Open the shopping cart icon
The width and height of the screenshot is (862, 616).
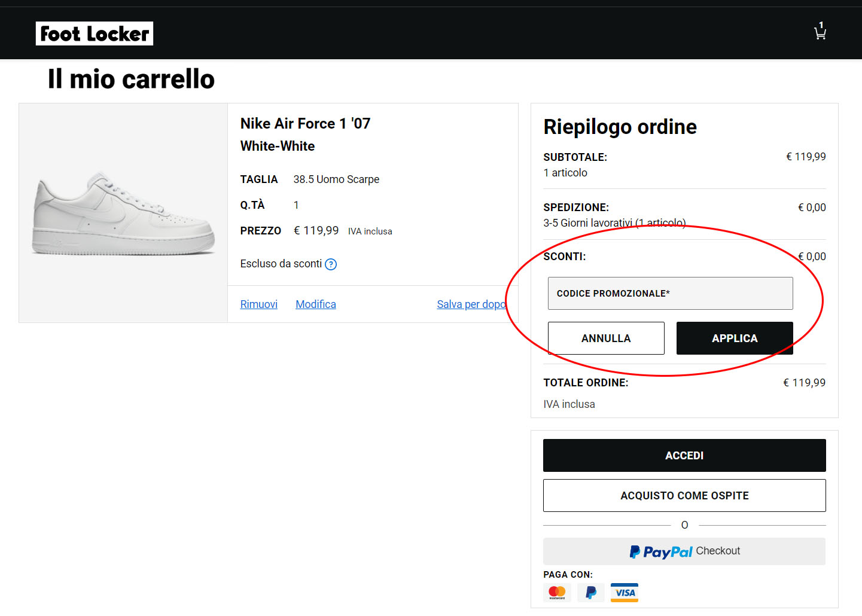point(819,33)
